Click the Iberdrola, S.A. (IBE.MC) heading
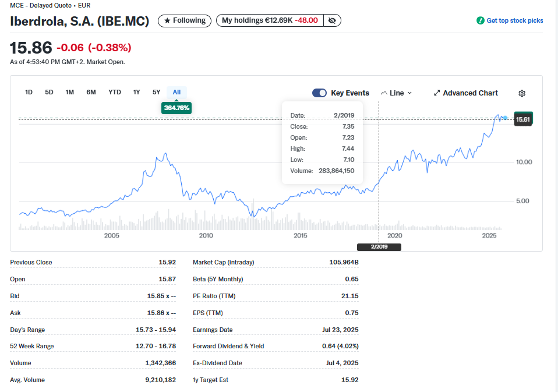 click(x=80, y=22)
